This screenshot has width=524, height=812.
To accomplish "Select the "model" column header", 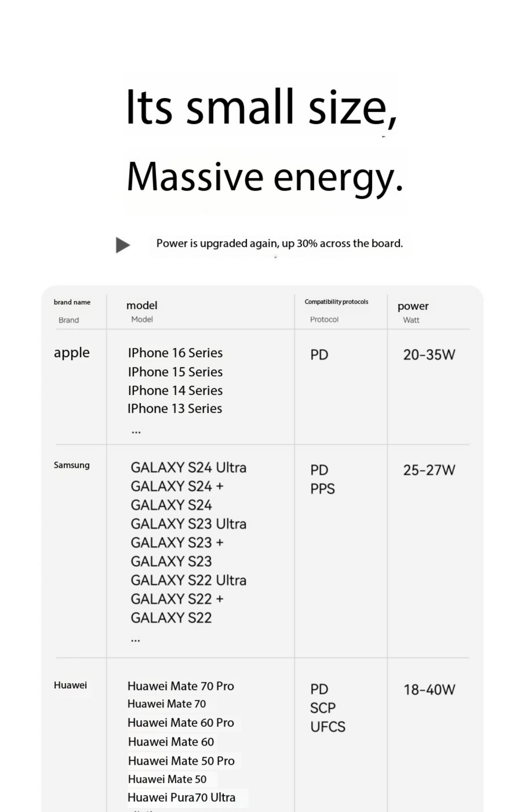I will (142, 305).
